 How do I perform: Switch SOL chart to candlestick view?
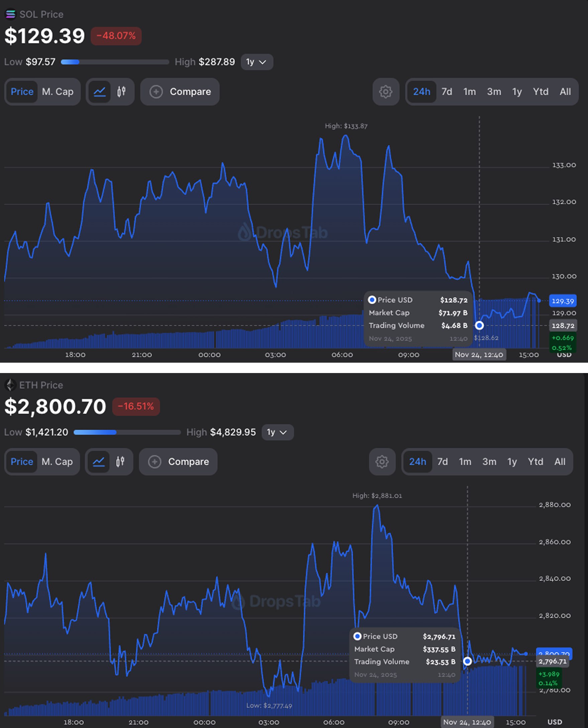(x=121, y=92)
